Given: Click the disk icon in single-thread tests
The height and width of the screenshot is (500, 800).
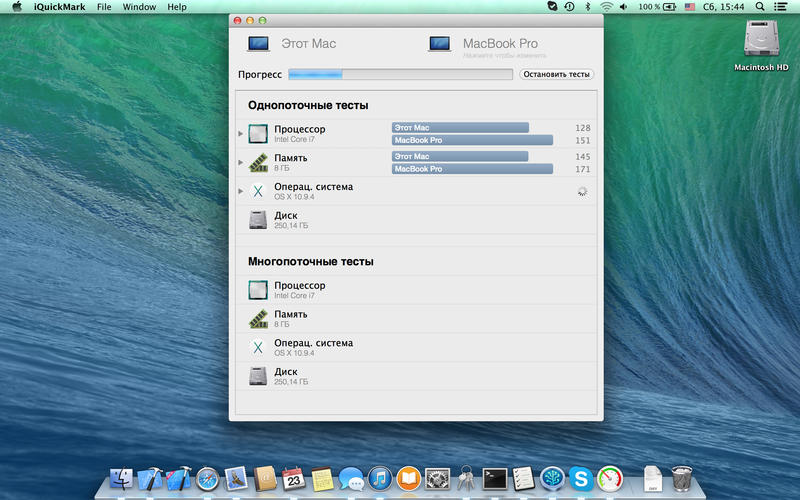Looking at the screenshot, I should pos(258,220).
